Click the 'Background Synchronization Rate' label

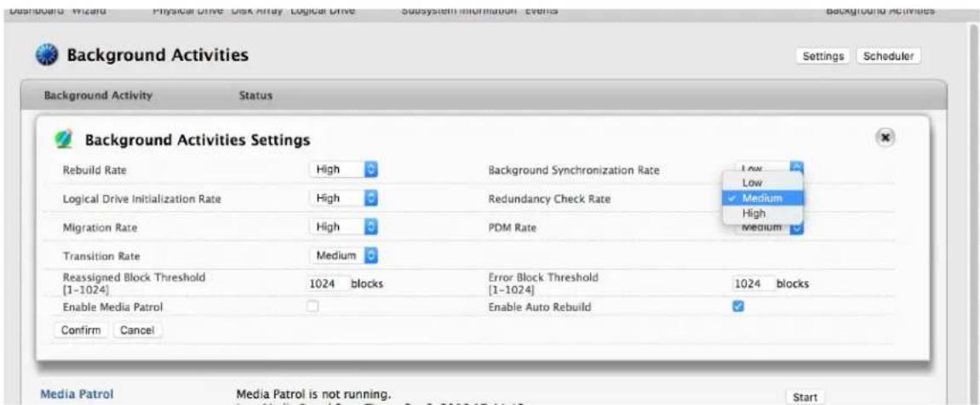[x=573, y=170]
